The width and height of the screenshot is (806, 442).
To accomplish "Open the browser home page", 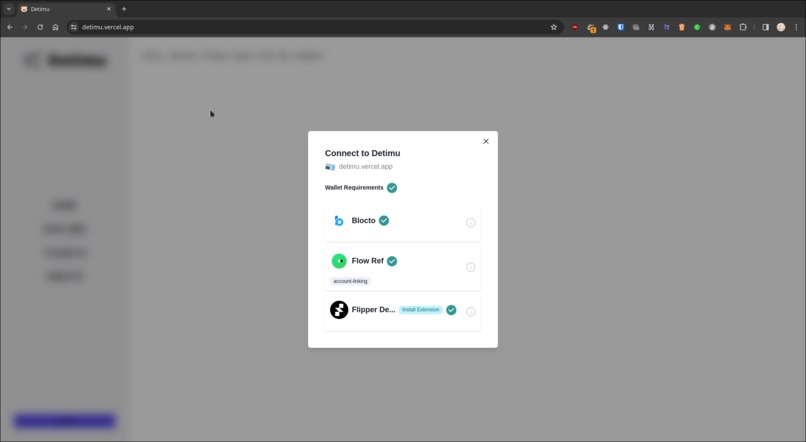I will click(x=56, y=27).
